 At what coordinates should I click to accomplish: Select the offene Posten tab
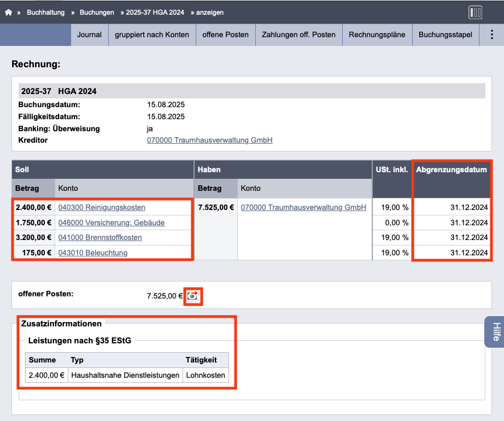pos(225,34)
